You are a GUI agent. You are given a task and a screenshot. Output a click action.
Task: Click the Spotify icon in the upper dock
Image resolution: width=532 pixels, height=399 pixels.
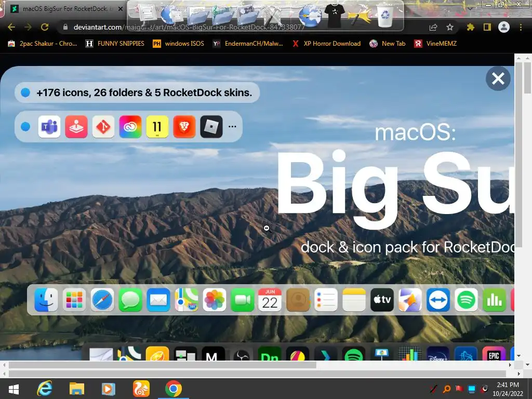(x=466, y=300)
